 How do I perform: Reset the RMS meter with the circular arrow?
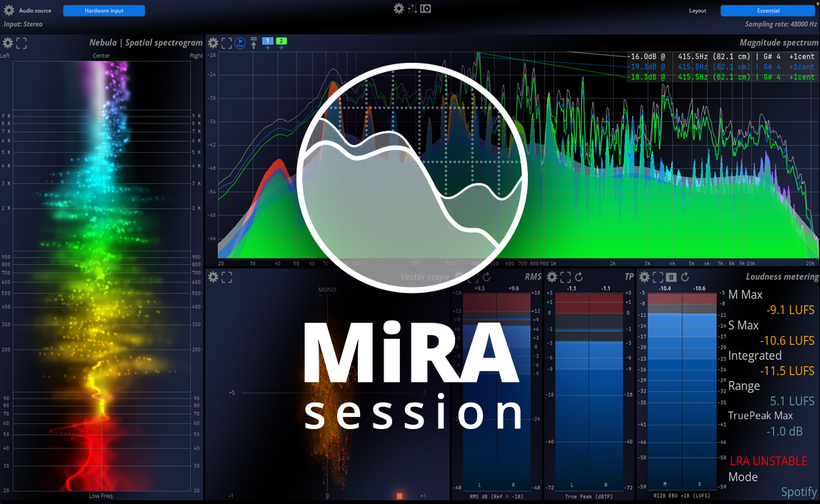[486, 276]
